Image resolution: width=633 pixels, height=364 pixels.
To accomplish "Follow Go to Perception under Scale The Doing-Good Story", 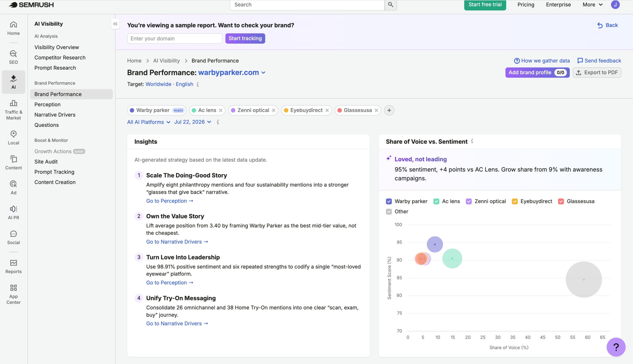I will pos(170,201).
